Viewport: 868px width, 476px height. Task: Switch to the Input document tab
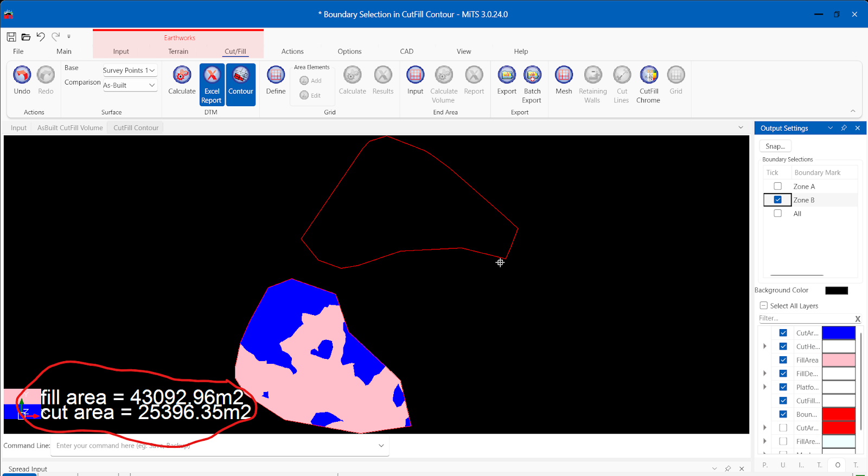coord(18,128)
